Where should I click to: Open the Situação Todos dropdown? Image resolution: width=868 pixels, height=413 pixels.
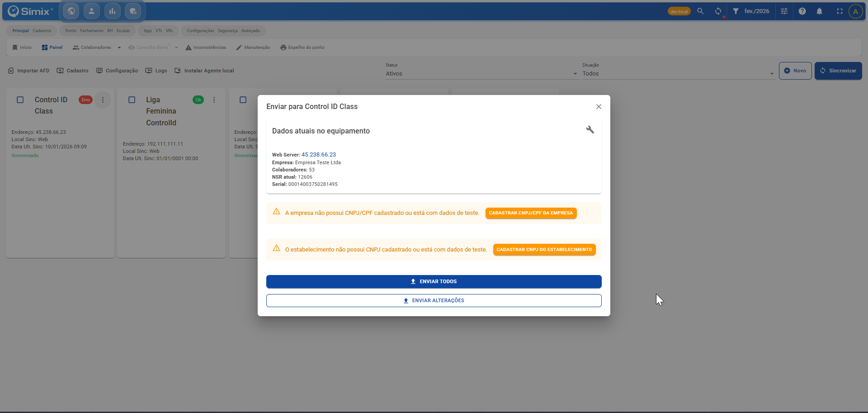[x=679, y=74]
